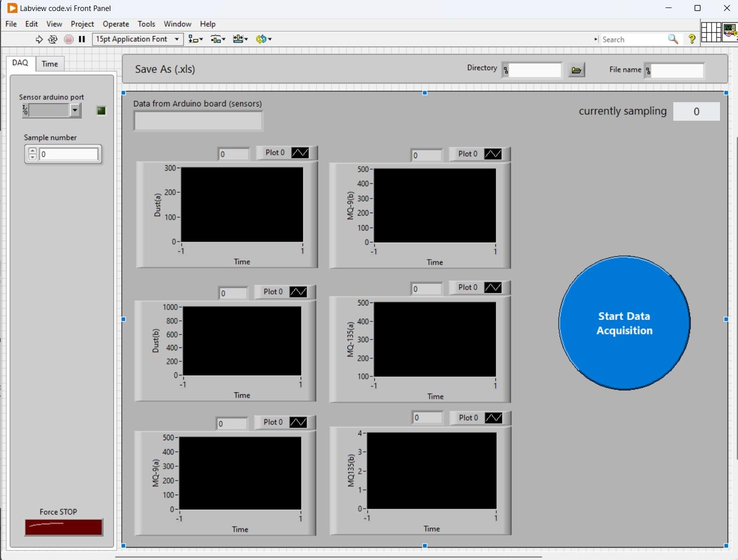
Task: Click the top MQ-9(b) Plot 0 line icon
Action: pos(493,154)
